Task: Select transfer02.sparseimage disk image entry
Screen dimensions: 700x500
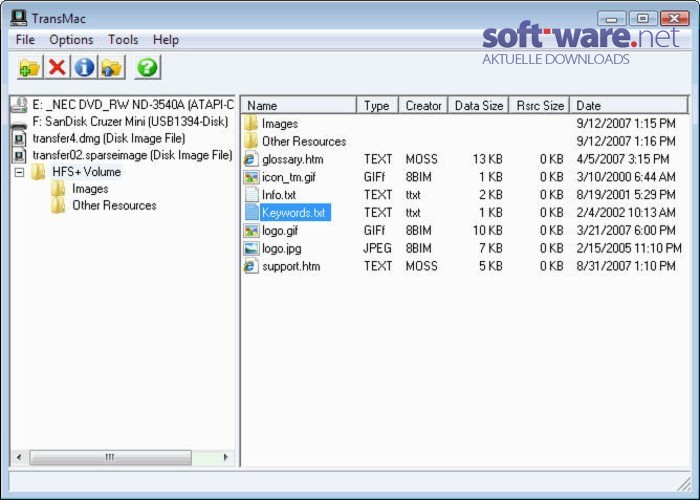Action: [132, 155]
